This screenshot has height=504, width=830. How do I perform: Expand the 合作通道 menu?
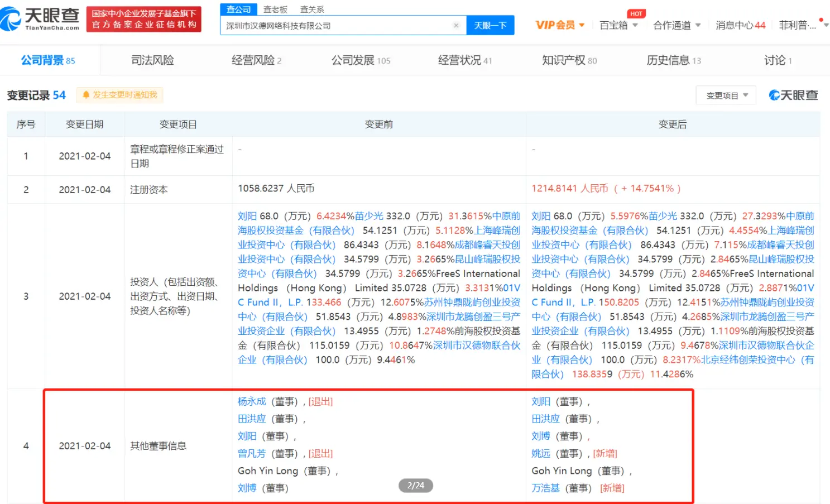point(677,25)
